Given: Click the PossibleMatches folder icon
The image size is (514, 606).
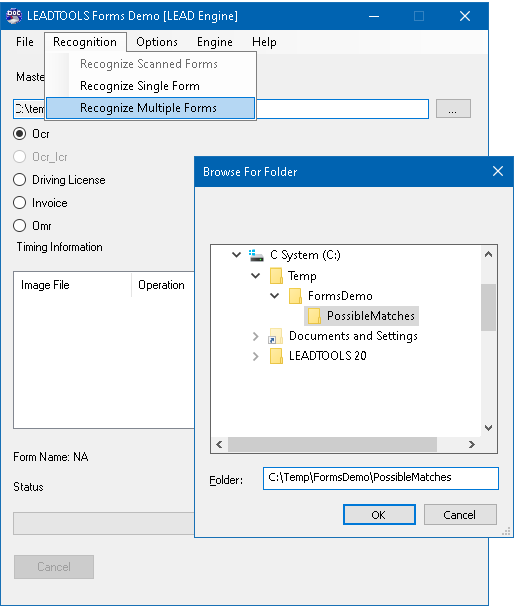Looking at the screenshot, I should 314,316.
